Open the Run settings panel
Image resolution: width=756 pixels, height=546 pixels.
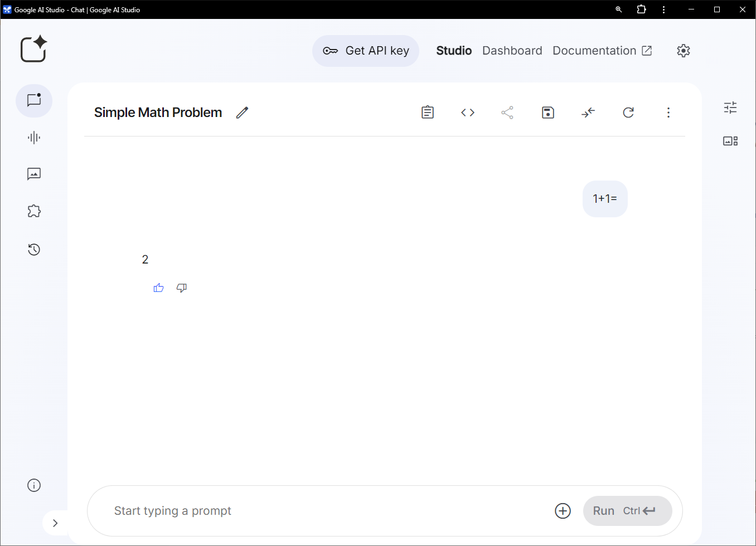(730, 108)
